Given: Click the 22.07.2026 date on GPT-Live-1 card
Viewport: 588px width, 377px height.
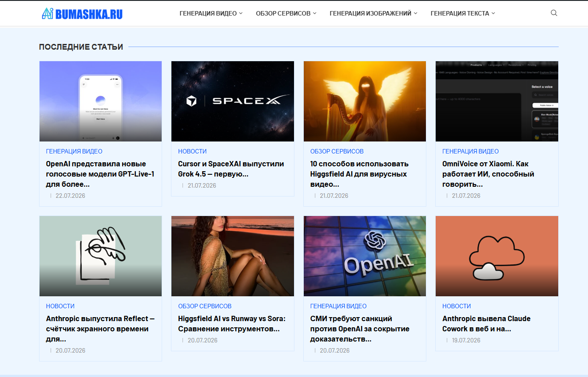Looking at the screenshot, I should [x=70, y=196].
